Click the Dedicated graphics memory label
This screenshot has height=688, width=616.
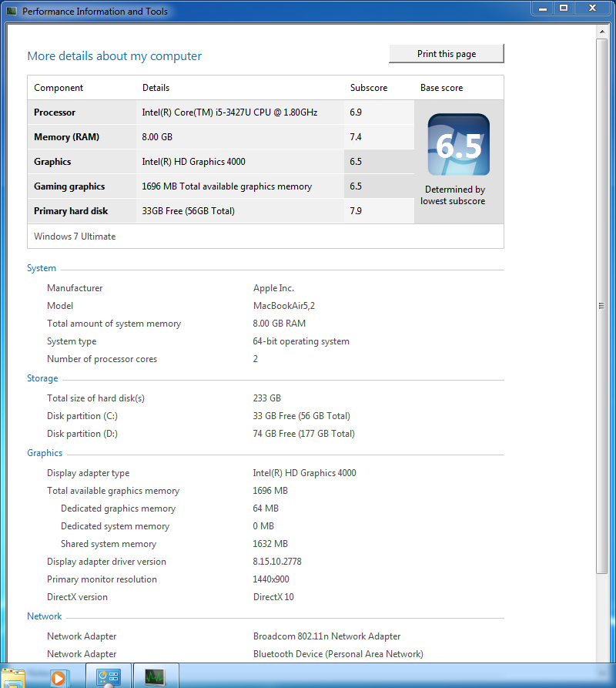click(x=118, y=508)
